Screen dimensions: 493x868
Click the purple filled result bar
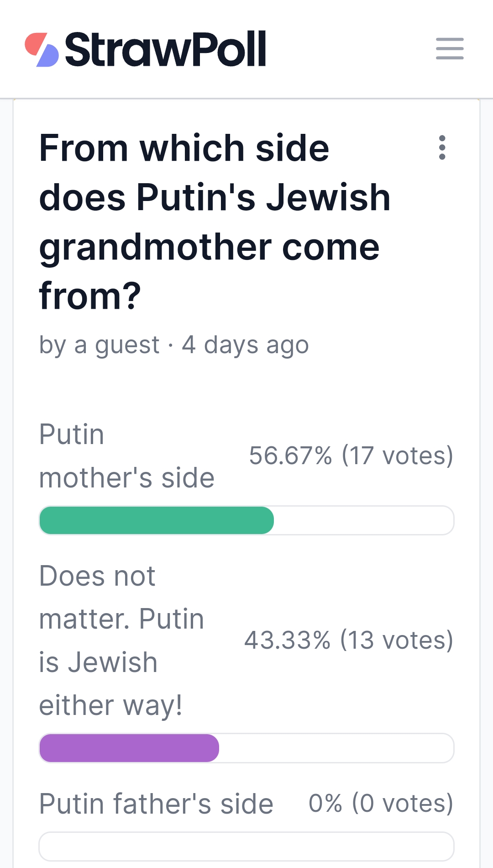(129, 748)
